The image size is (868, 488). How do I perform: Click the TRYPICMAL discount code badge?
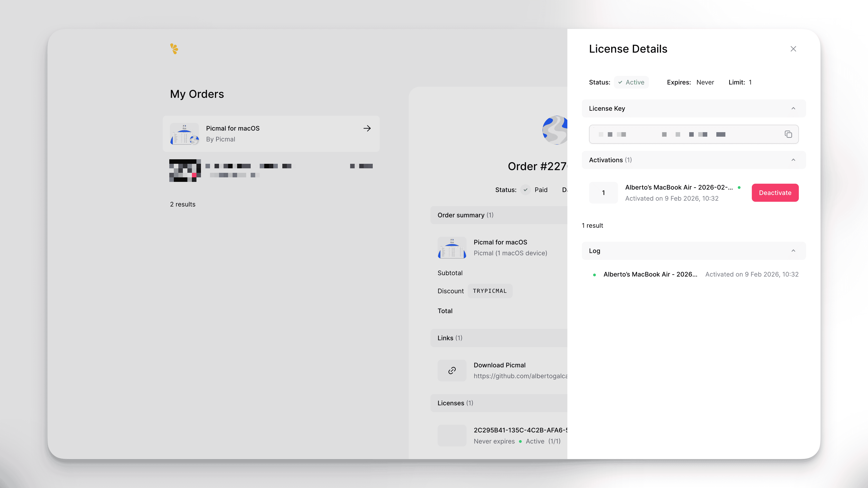pyautogui.click(x=490, y=291)
